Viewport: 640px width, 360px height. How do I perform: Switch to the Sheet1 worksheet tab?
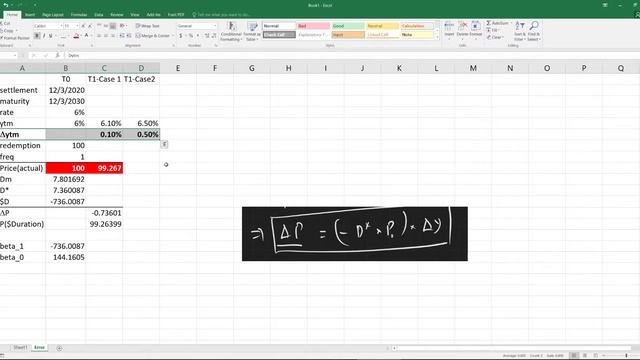pyautogui.click(x=20, y=347)
